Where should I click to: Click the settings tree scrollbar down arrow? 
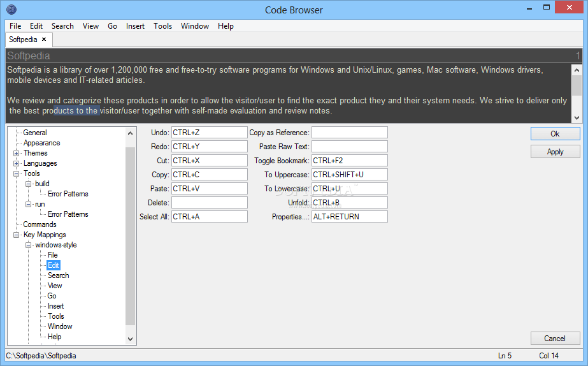pos(130,339)
